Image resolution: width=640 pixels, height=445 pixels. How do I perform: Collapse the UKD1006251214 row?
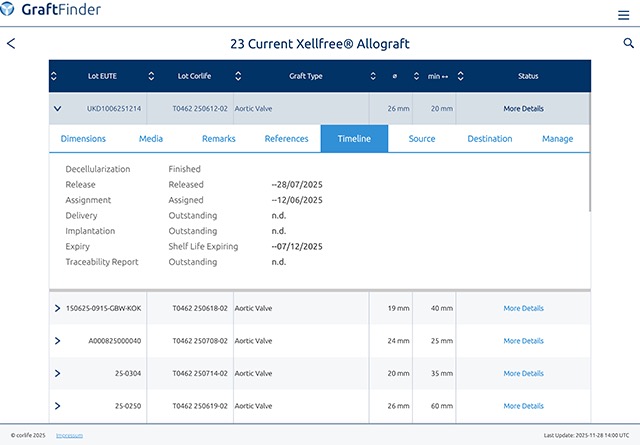(x=58, y=108)
